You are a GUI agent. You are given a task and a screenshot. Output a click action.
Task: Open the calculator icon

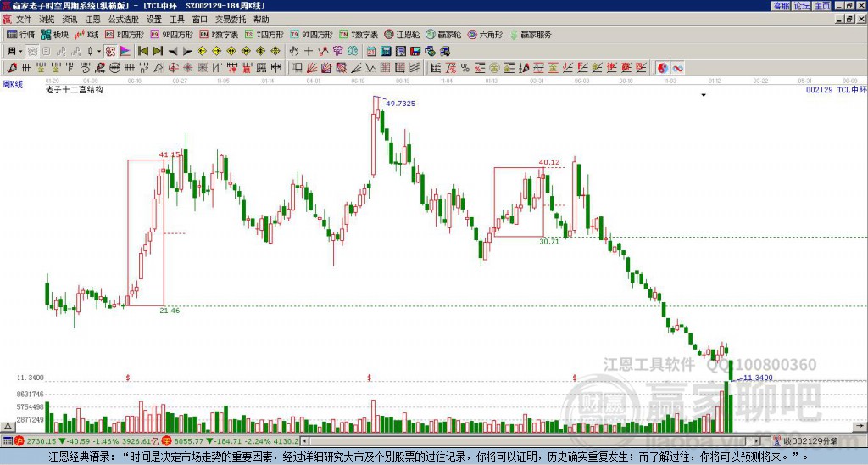click(x=386, y=52)
